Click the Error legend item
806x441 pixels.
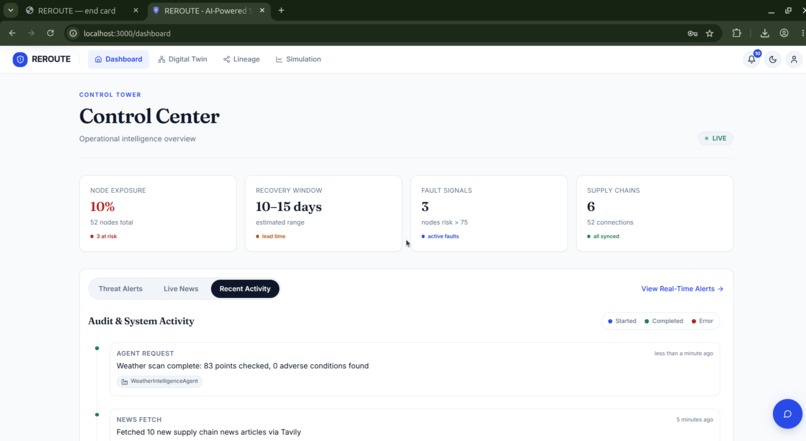point(702,321)
